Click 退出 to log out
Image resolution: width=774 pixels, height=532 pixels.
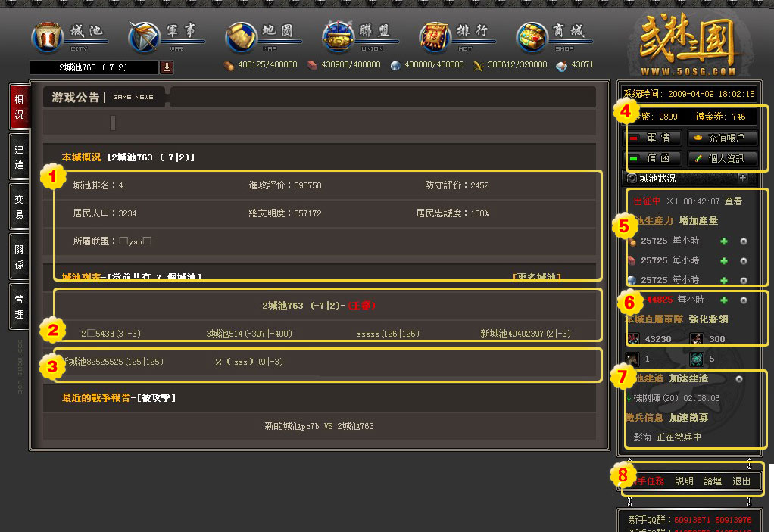[x=741, y=481]
